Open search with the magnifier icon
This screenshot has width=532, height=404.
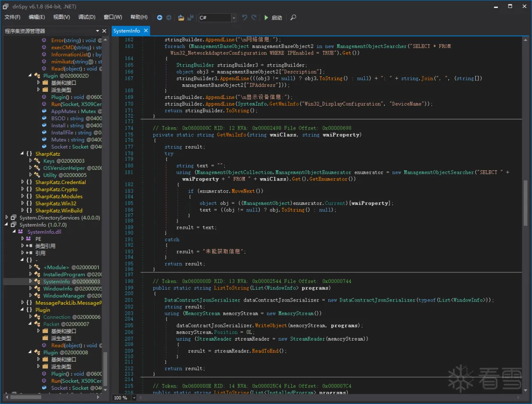tap(293, 18)
